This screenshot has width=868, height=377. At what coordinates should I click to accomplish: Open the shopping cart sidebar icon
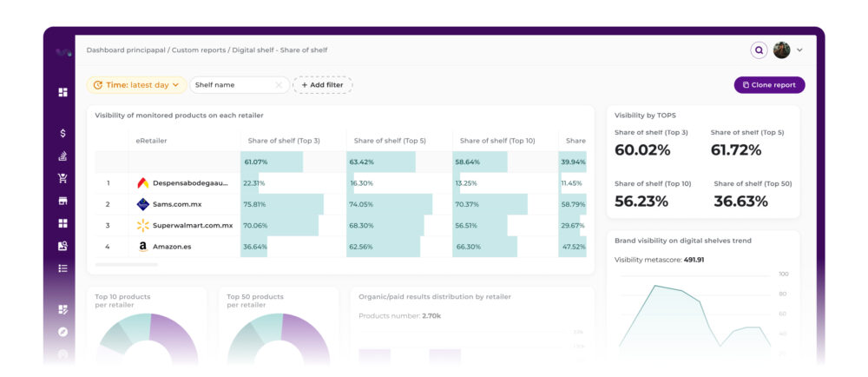pyautogui.click(x=62, y=178)
